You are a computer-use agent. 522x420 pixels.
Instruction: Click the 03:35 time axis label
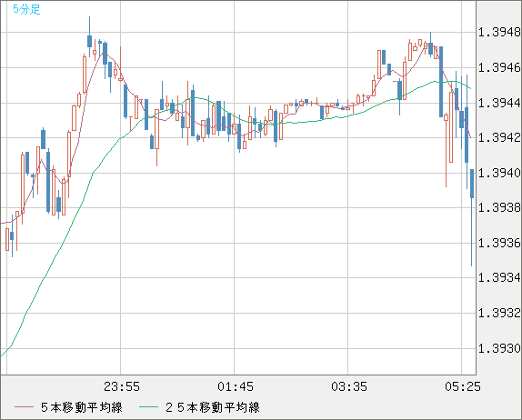[x=349, y=386]
